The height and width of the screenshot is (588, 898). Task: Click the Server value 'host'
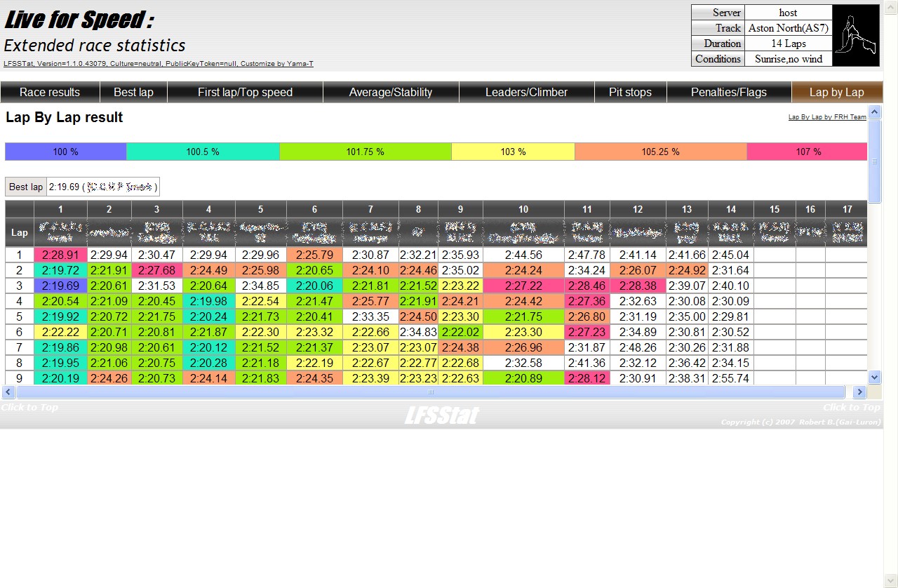click(788, 13)
